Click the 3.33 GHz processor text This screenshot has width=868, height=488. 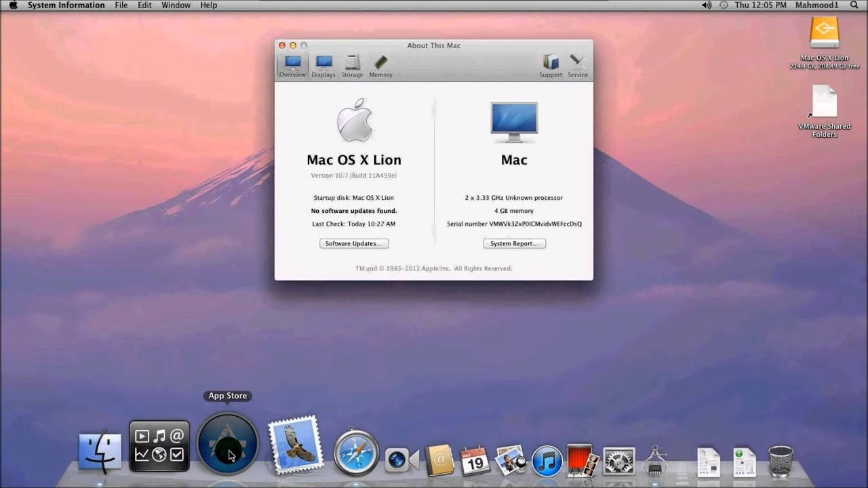pyautogui.click(x=514, y=198)
